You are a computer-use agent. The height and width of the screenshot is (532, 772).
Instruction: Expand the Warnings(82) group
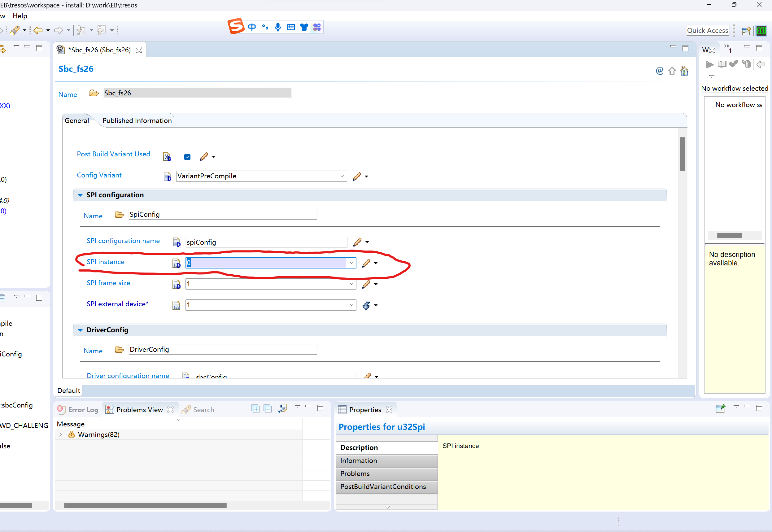[60, 434]
